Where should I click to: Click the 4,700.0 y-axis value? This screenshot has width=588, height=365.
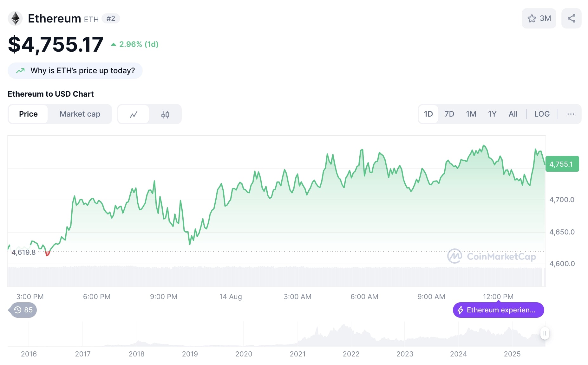tap(562, 200)
